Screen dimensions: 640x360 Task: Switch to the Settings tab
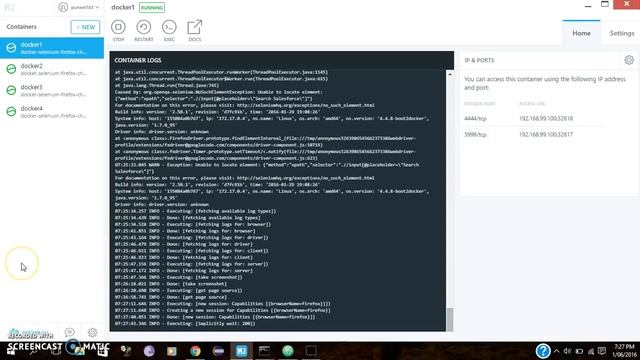(622, 33)
